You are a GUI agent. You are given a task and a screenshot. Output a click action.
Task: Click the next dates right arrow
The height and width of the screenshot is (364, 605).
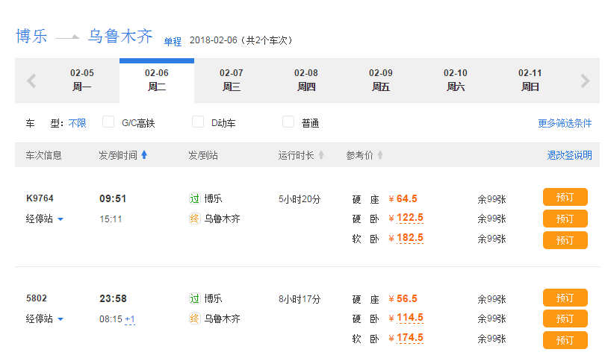pos(585,81)
